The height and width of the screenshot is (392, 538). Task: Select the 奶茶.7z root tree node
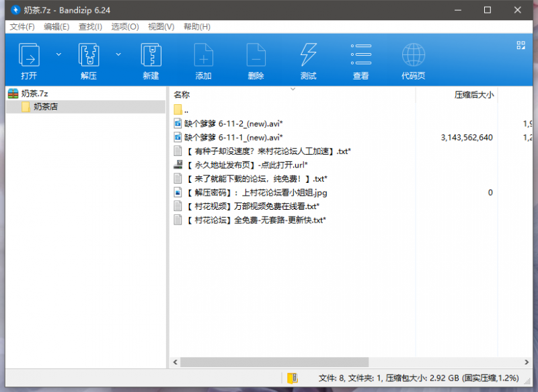pos(34,93)
